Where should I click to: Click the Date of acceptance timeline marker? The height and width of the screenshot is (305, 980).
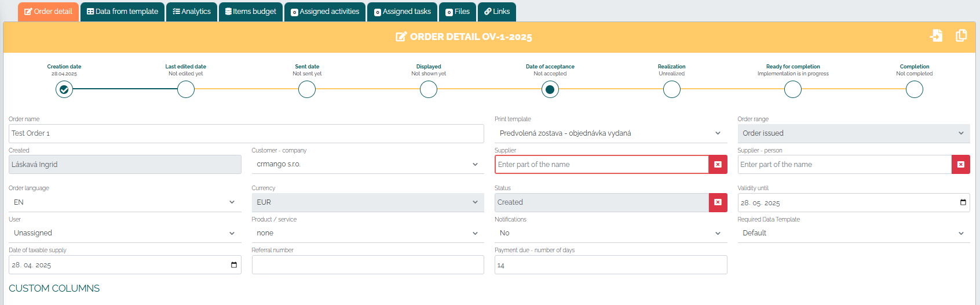coord(550,89)
